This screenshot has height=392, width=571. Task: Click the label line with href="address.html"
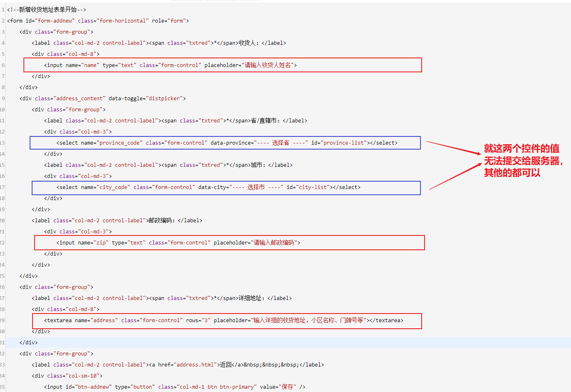tap(178, 364)
